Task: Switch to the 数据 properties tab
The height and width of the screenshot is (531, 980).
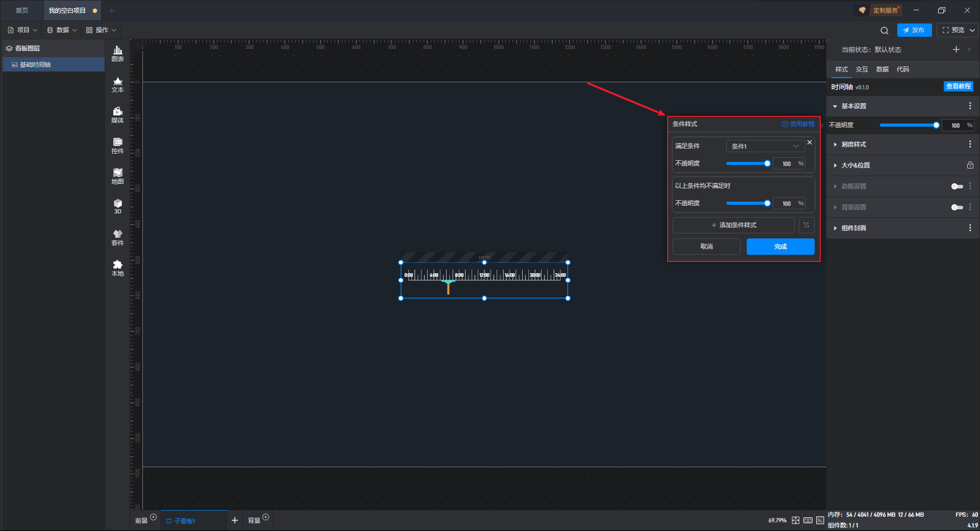Action: [x=882, y=69]
